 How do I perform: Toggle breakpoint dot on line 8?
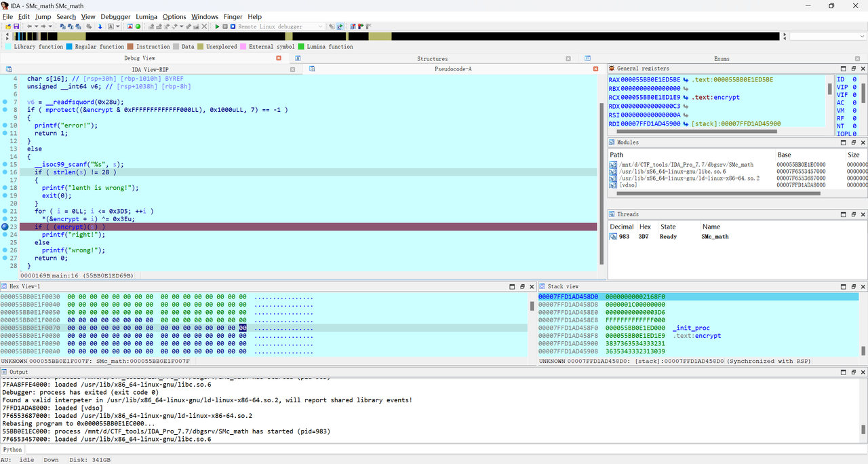click(x=5, y=109)
